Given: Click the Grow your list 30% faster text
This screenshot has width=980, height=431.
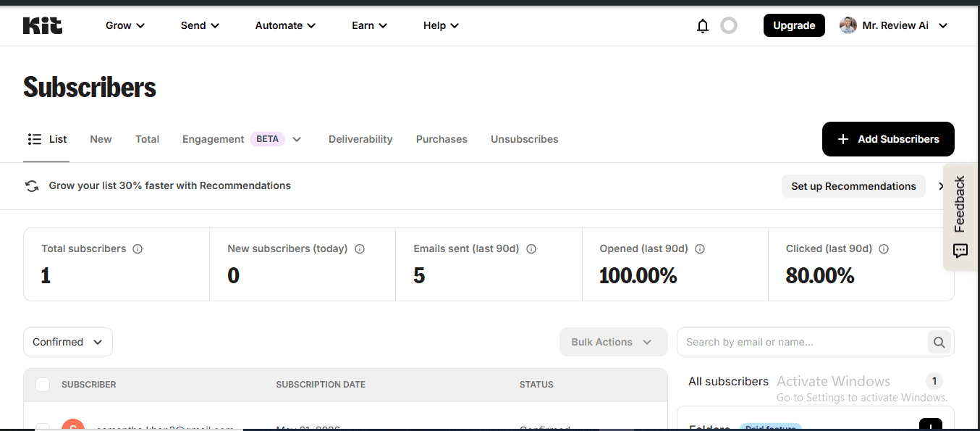Looking at the screenshot, I should (170, 185).
